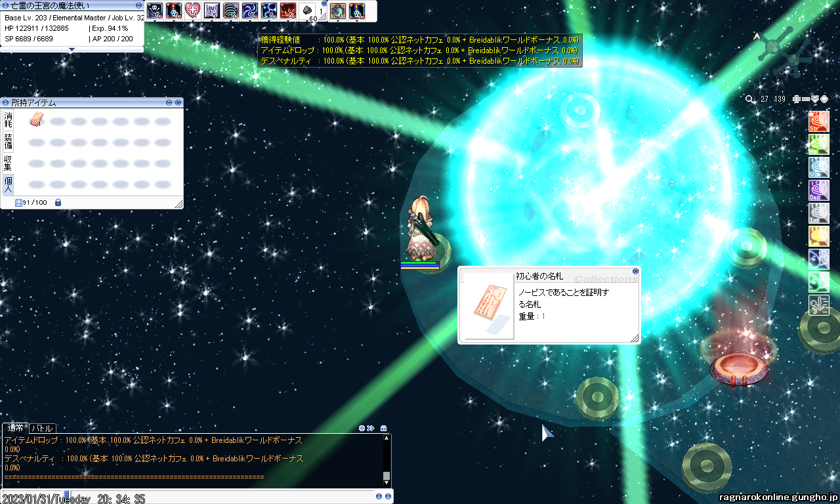
Task: Expand minimap options with the chevron icon
Action: pyautogui.click(x=815, y=99)
